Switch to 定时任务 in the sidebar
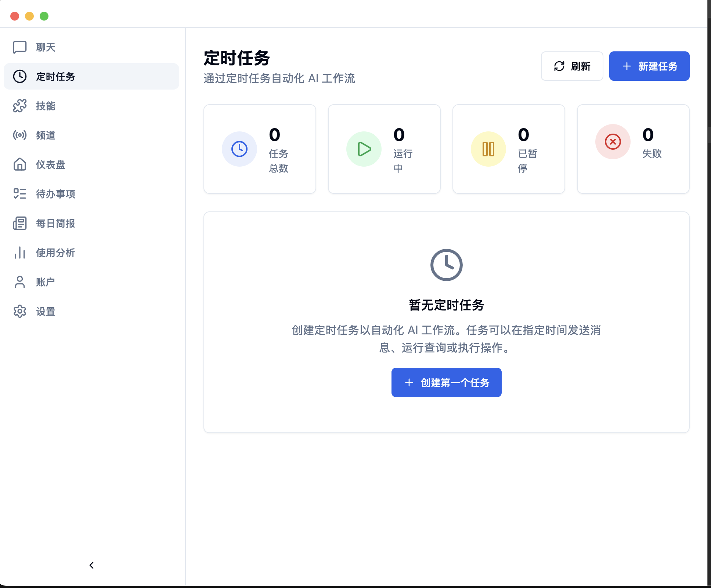 (x=55, y=77)
